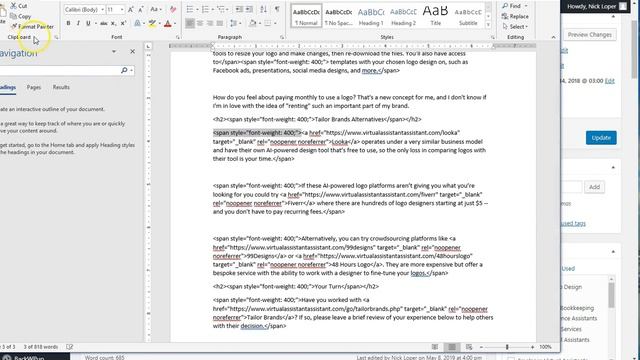Apply yellow text highlight color
The image size is (640, 360).
pyautogui.click(x=152, y=23)
